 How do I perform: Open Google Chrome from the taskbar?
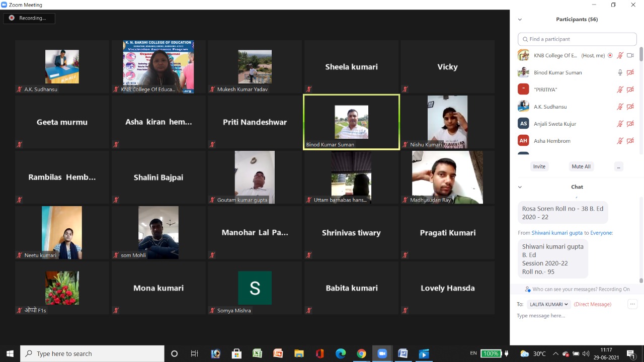click(x=361, y=353)
